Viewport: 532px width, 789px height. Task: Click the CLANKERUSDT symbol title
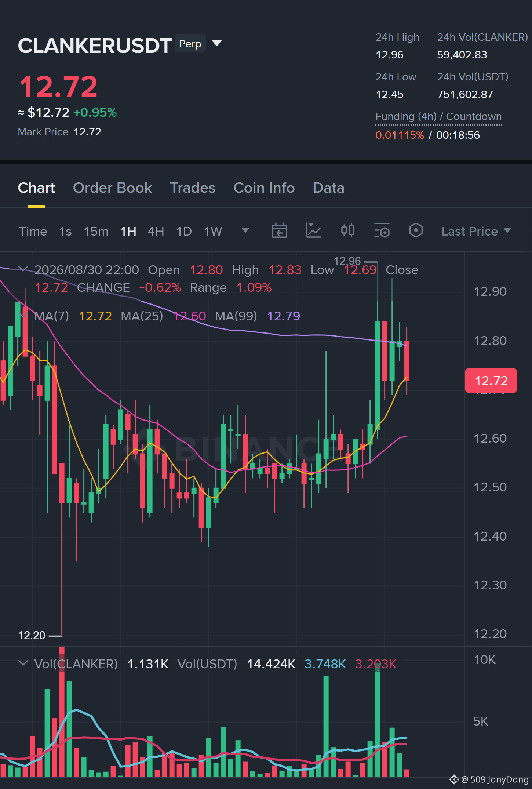coord(95,46)
